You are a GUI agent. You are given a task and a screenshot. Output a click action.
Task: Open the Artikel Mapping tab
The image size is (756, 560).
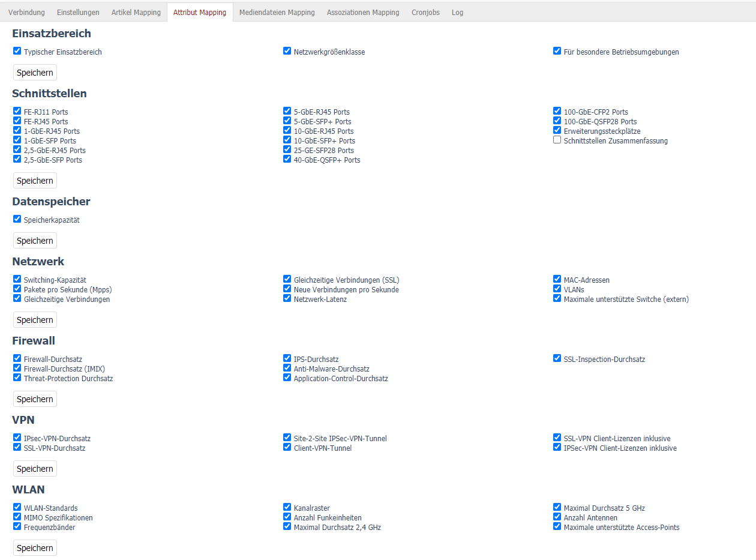point(136,13)
